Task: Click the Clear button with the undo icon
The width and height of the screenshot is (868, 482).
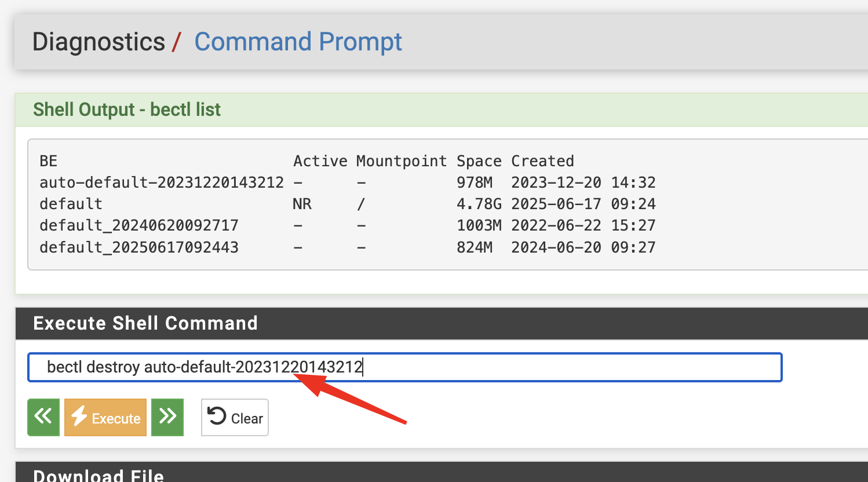Action: tap(235, 417)
